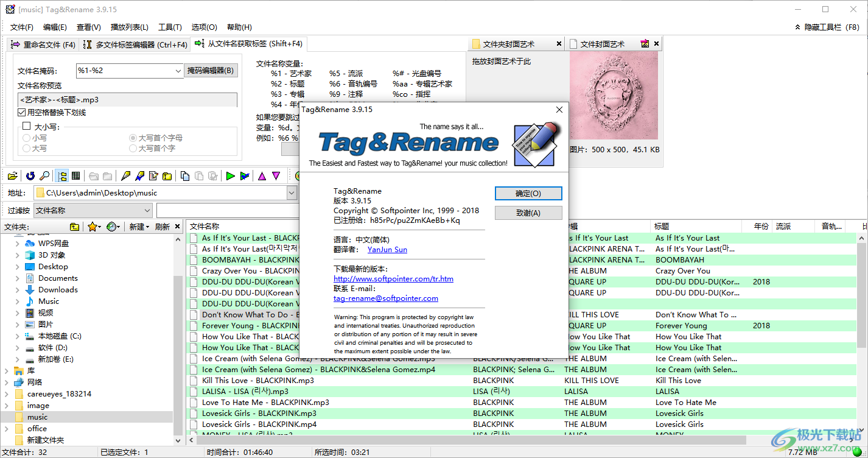Toggle 用空格替换下划线 checkbox
Viewport: 868px width, 458px height.
22,113
